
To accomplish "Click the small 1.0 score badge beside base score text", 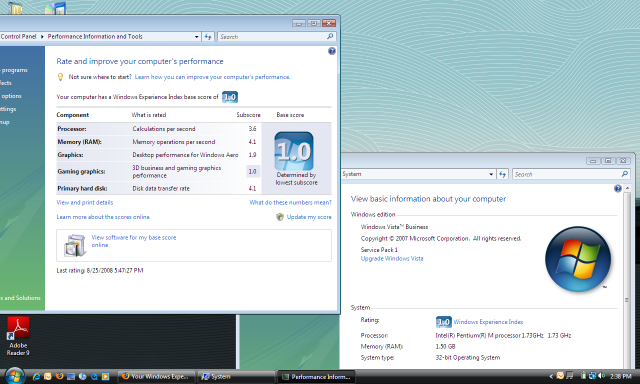I will click(x=230, y=97).
